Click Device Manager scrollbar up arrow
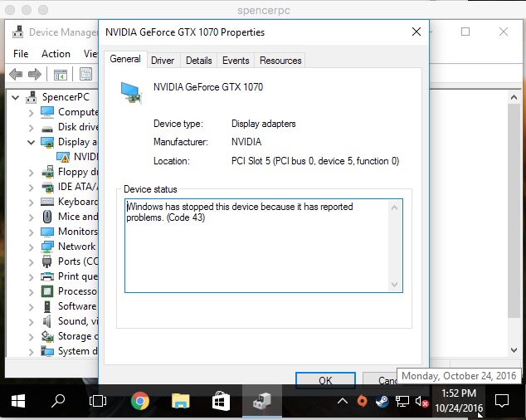Viewport: 526px width, 420px height. (514, 97)
